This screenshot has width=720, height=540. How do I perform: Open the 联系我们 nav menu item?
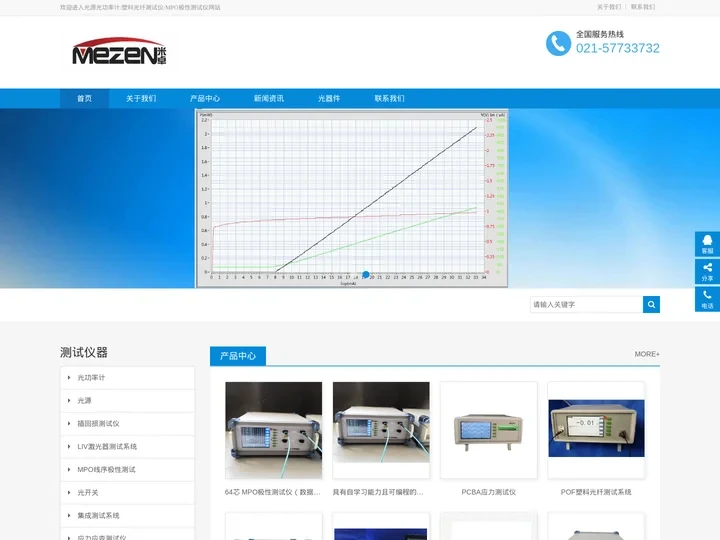389,98
